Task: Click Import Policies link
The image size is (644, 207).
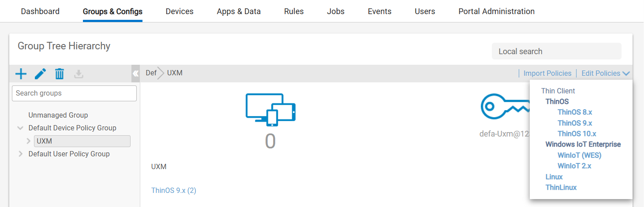Action: pos(547,74)
